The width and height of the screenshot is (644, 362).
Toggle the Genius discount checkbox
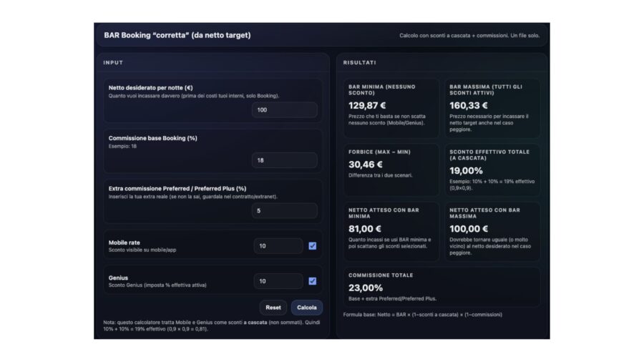[x=312, y=281]
